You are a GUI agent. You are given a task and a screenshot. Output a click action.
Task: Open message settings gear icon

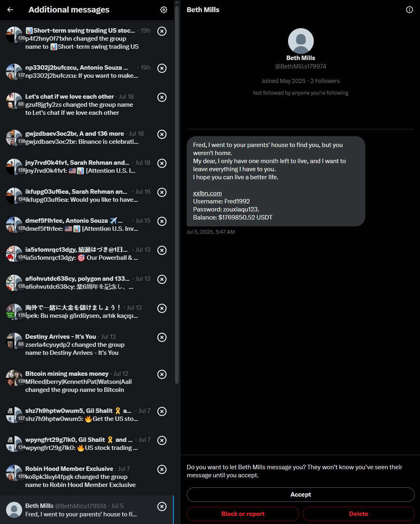click(163, 10)
